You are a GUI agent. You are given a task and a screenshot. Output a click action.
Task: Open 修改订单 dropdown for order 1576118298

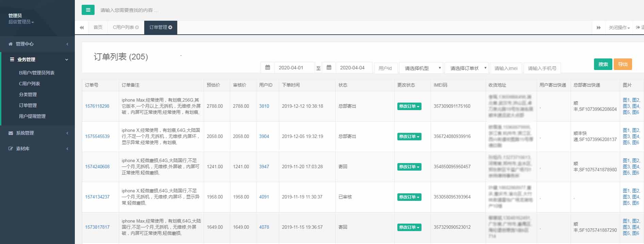tap(409, 106)
